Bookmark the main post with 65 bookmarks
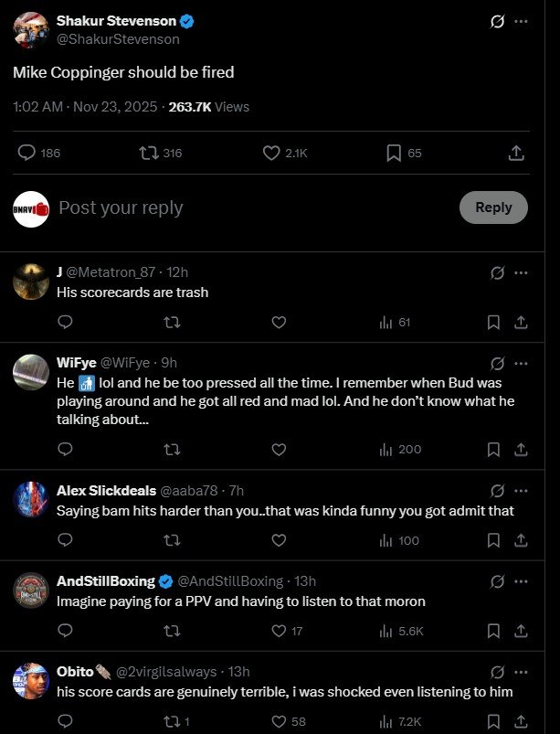The height and width of the screenshot is (734, 560). pos(394,153)
